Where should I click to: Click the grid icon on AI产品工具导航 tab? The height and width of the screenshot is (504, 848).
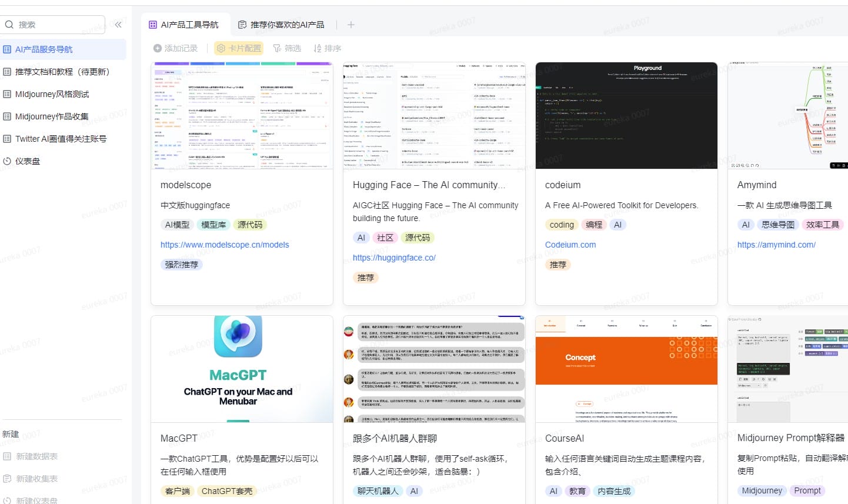point(153,25)
